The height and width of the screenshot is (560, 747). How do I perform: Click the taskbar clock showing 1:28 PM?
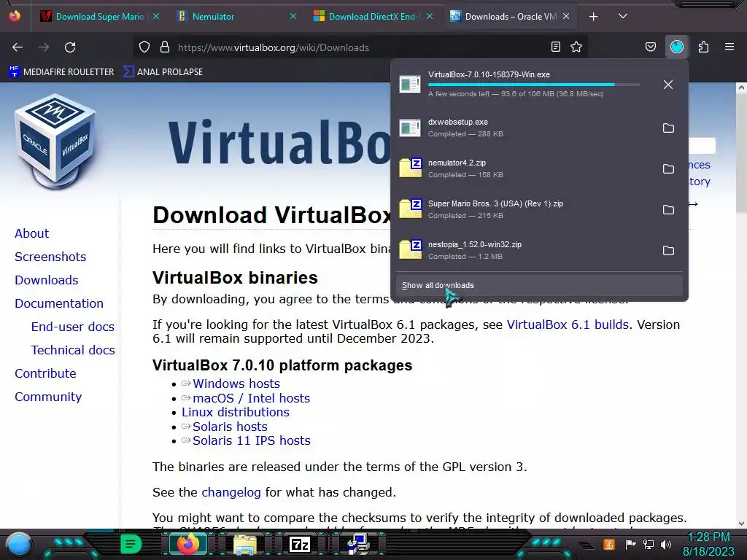[708, 544]
